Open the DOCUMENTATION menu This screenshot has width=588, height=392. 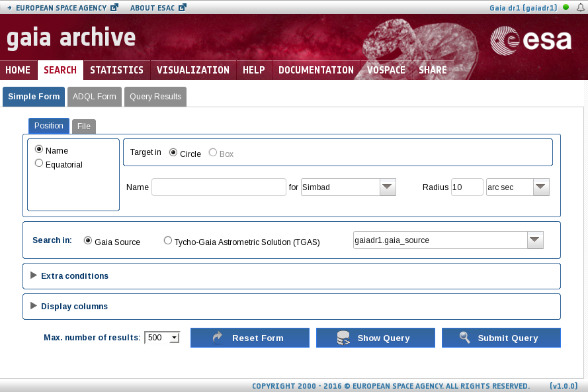(x=316, y=70)
